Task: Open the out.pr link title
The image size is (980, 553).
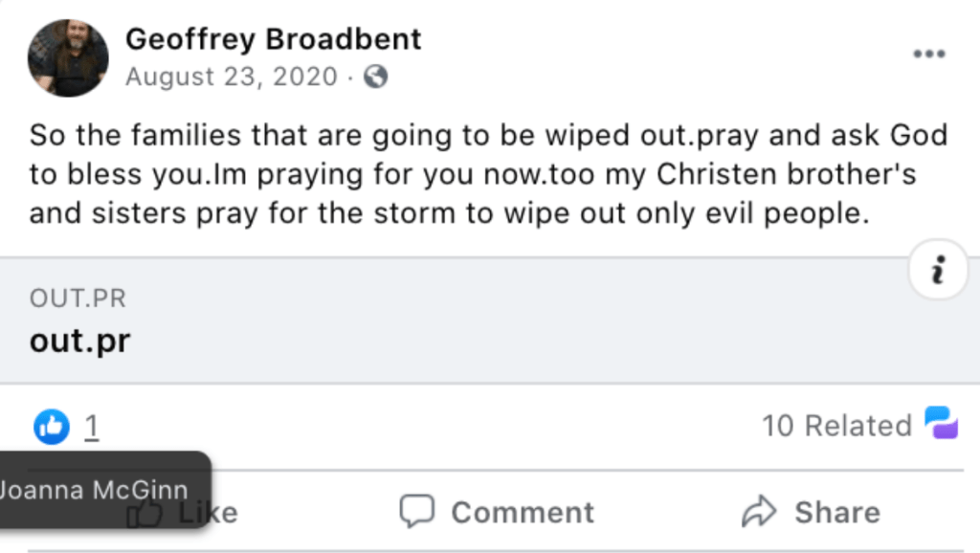Action: (80, 341)
